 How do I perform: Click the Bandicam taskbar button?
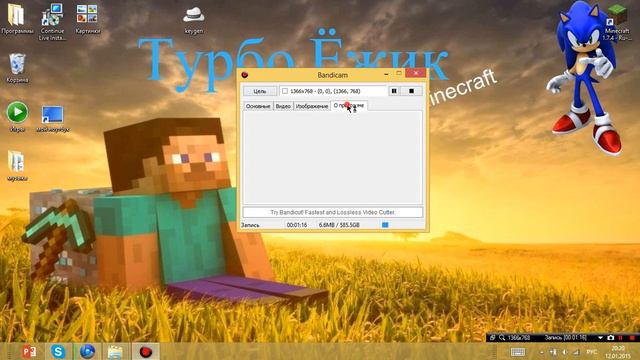pos(145,351)
